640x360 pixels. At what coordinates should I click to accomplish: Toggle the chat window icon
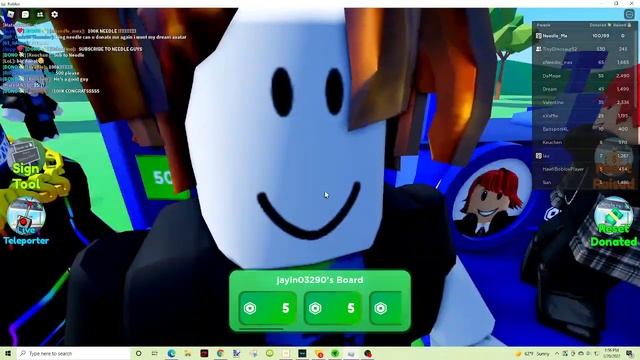click(25, 14)
